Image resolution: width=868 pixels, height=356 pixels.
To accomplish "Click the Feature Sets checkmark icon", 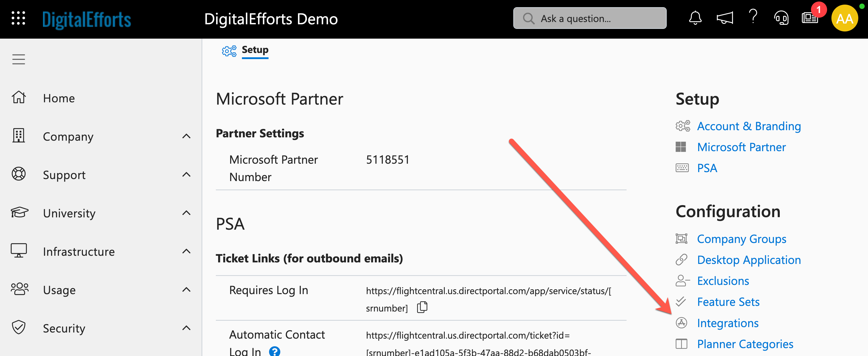I will [681, 302].
